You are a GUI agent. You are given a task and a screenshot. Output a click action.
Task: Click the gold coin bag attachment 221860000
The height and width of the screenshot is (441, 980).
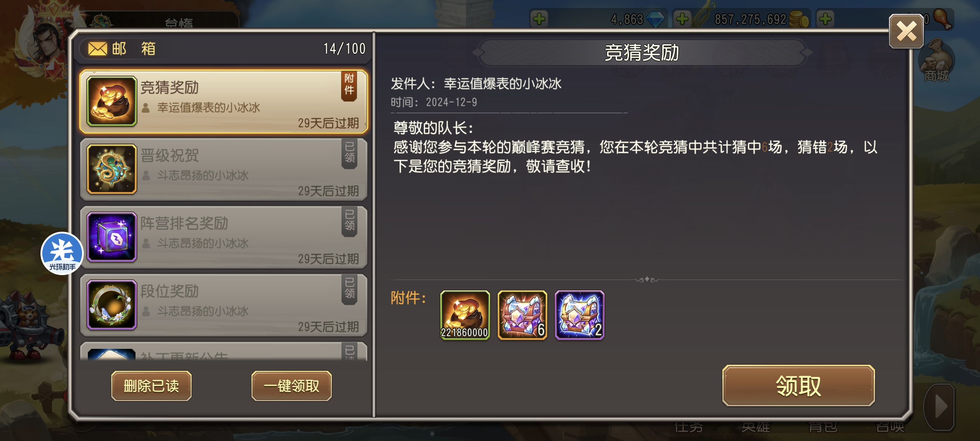tap(465, 315)
